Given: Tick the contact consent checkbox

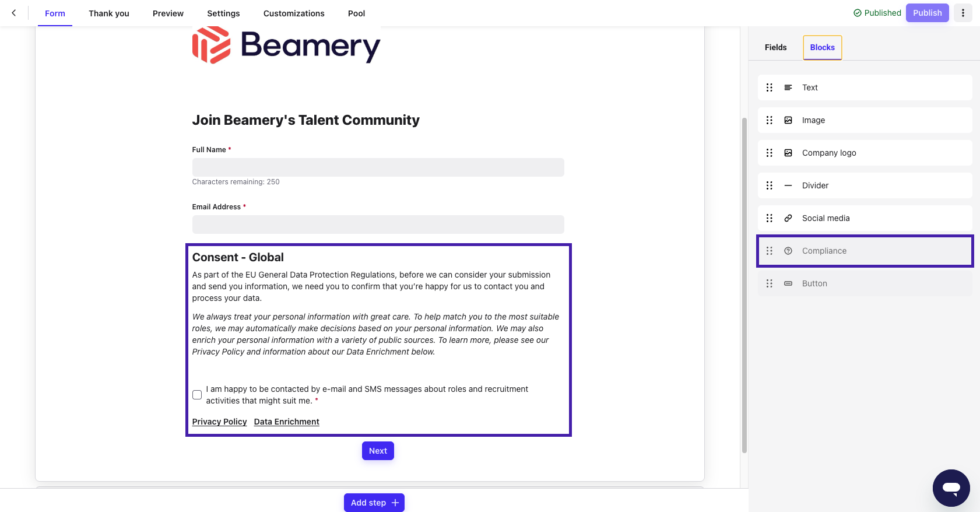Looking at the screenshot, I should click(197, 395).
